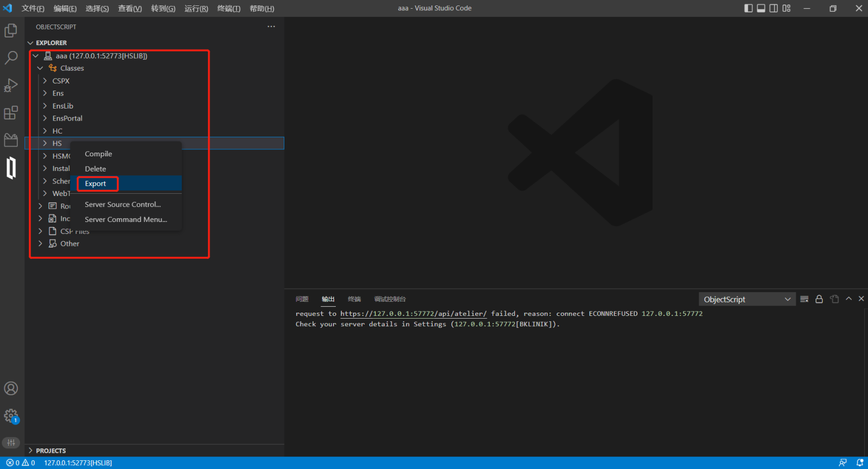
Task: Choose Compile in the context menu
Action: 98,154
